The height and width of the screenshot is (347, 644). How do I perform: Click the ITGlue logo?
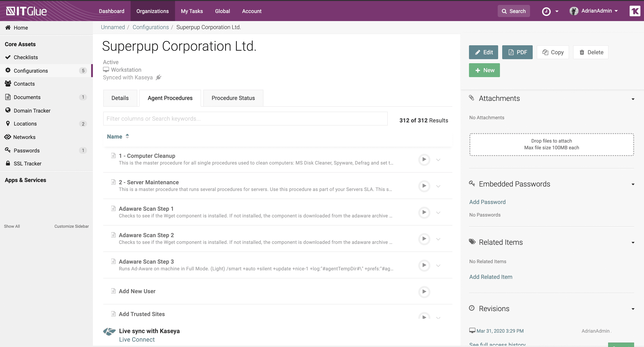pyautogui.click(x=26, y=11)
